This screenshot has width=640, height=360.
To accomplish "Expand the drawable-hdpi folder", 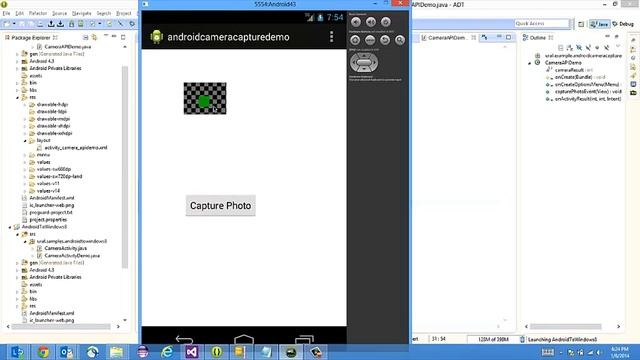I will tap(25, 104).
